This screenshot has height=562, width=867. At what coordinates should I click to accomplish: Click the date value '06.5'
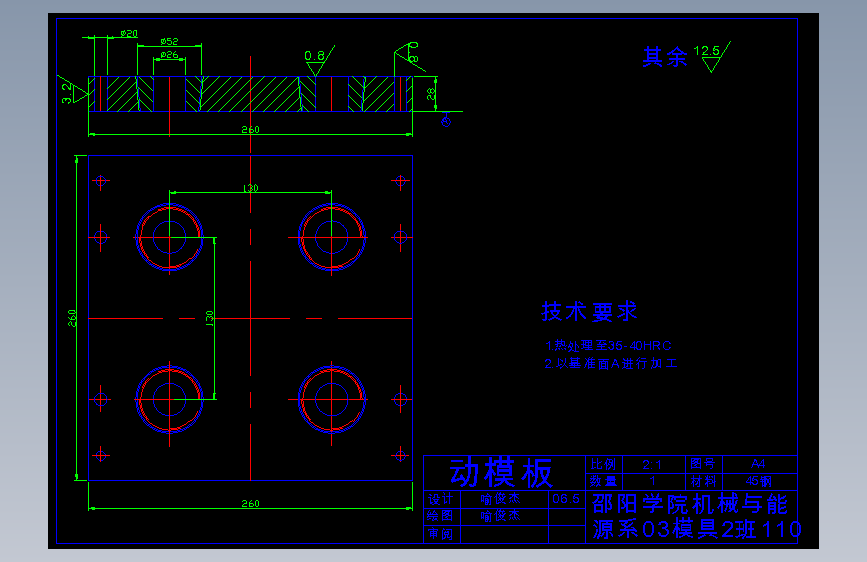tap(566, 499)
